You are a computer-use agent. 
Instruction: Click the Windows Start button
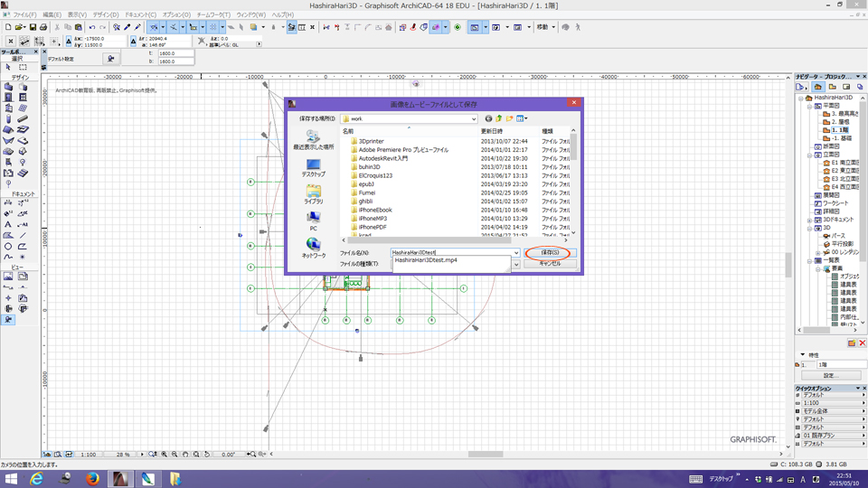(11, 479)
